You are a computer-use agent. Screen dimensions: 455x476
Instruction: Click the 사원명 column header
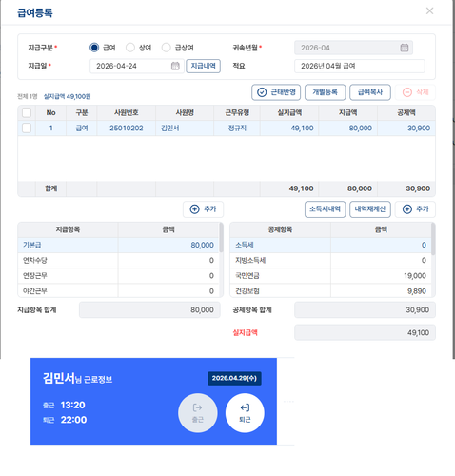(185, 112)
